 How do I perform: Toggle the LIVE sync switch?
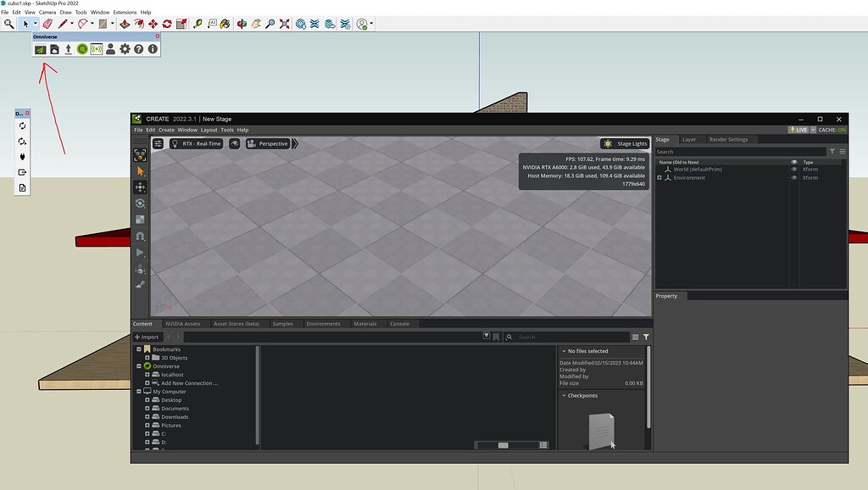(x=801, y=130)
